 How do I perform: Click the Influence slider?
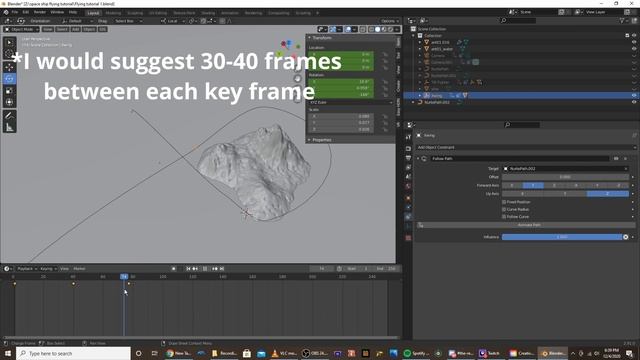coord(562,237)
